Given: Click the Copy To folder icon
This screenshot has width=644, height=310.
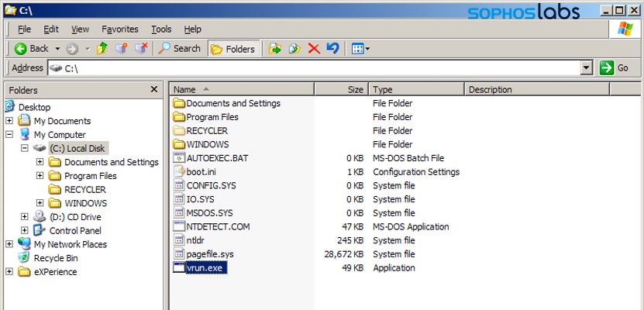Looking at the screenshot, I should pos(294,49).
